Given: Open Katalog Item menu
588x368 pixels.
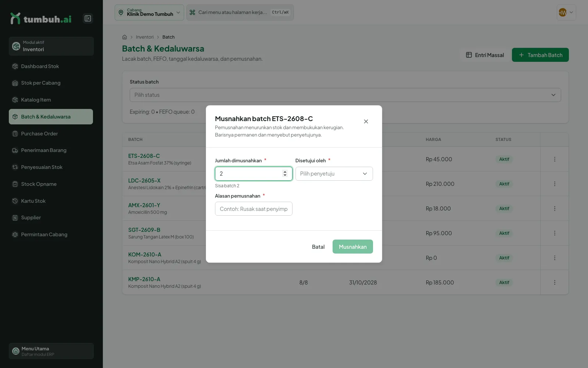Looking at the screenshot, I should tap(51, 100).
